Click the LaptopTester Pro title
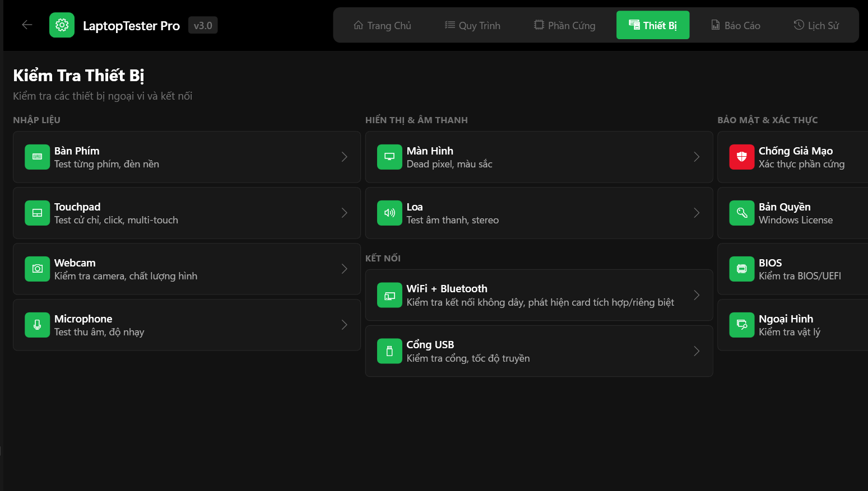The width and height of the screenshot is (868, 491). [131, 26]
